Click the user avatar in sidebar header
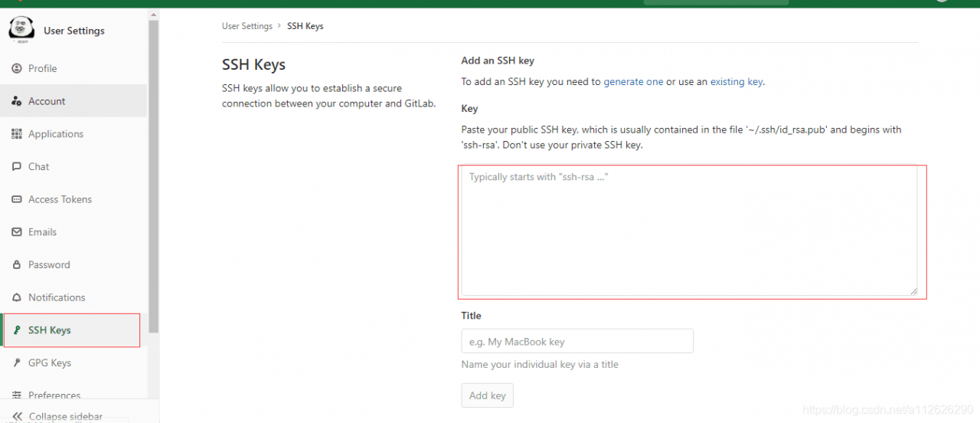The image size is (980, 423). [21, 30]
